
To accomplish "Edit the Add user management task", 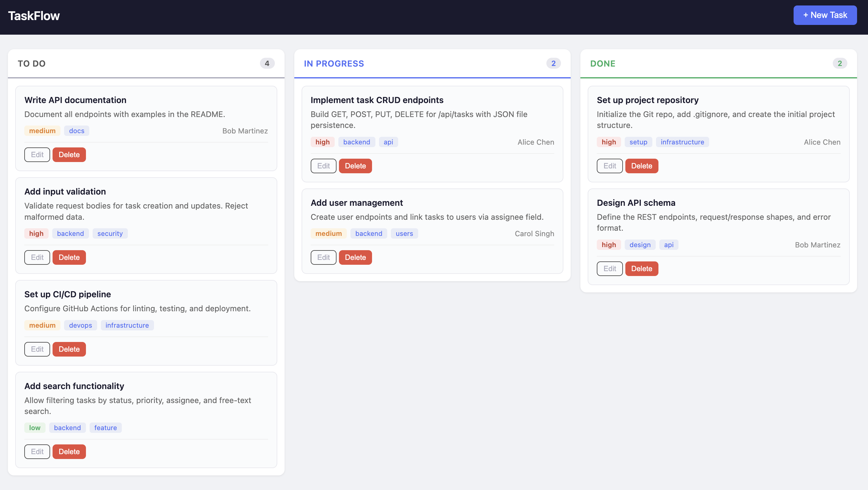I will tap(323, 258).
